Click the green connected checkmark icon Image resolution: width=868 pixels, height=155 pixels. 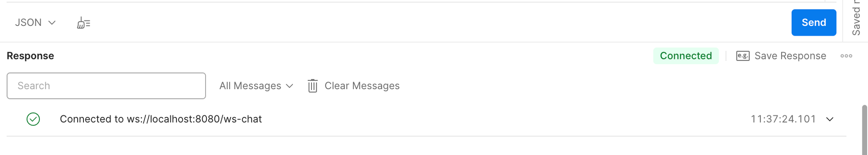point(33,119)
